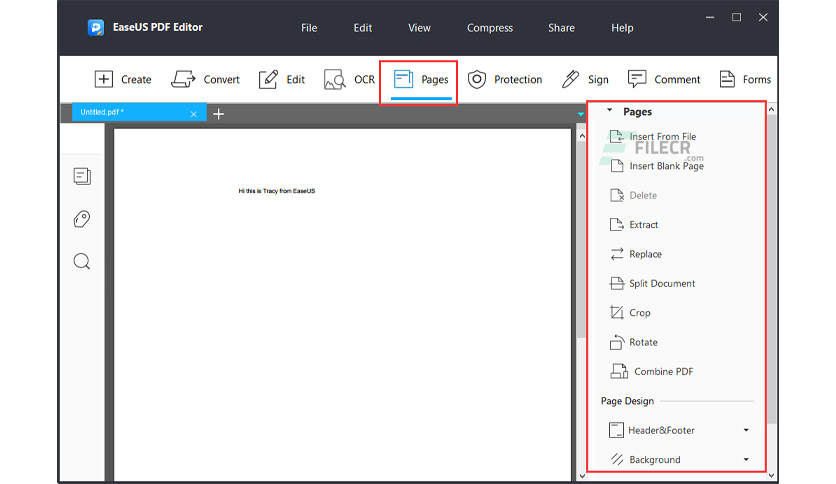Open the Share menu
The height and width of the screenshot is (484, 836).
(561, 28)
